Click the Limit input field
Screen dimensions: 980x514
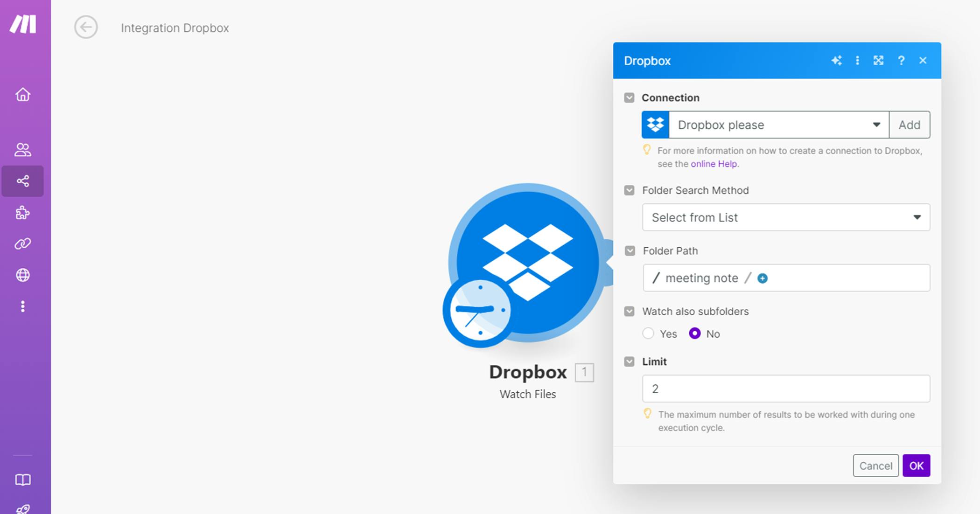click(786, 389)
